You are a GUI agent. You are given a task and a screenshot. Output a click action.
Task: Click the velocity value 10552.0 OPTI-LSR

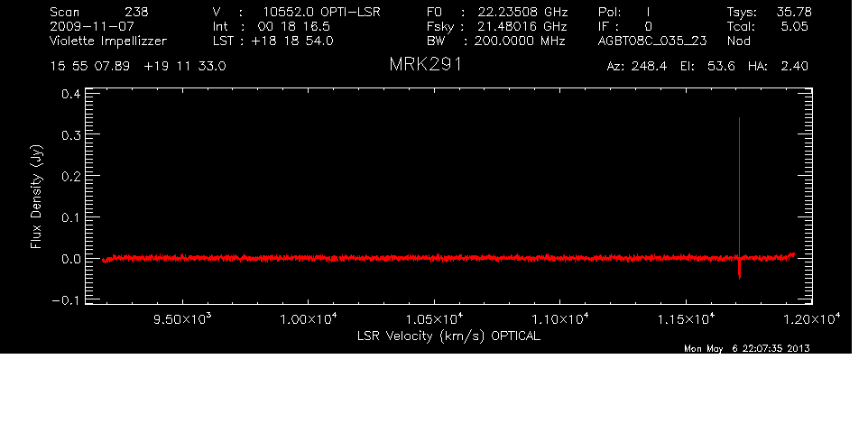coord(321,12)
